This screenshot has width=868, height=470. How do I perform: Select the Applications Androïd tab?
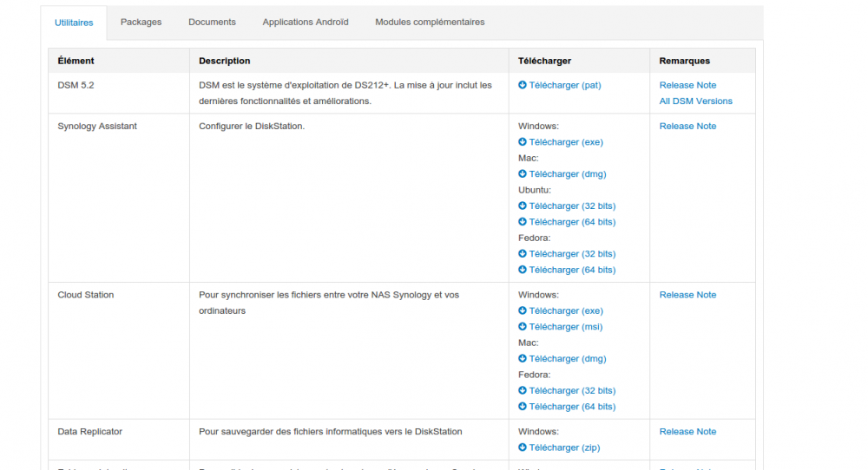pos(306,23)
